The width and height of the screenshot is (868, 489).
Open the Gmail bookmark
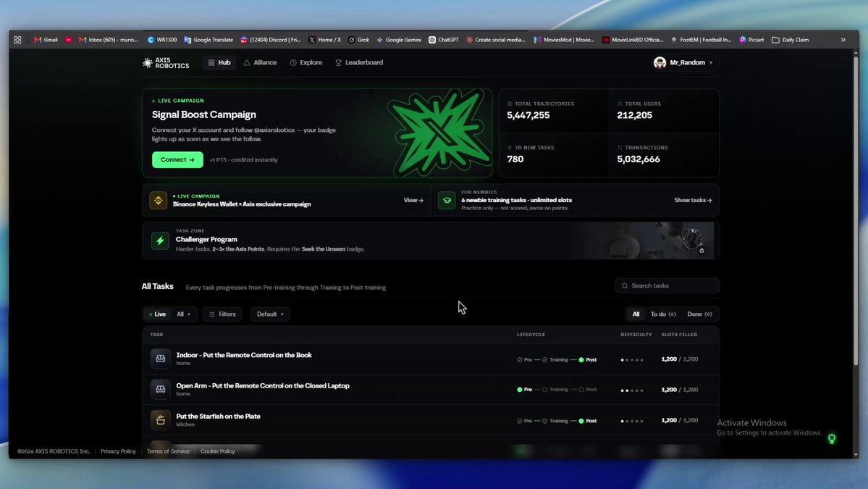pyautogui.click(x=46, y=40)
